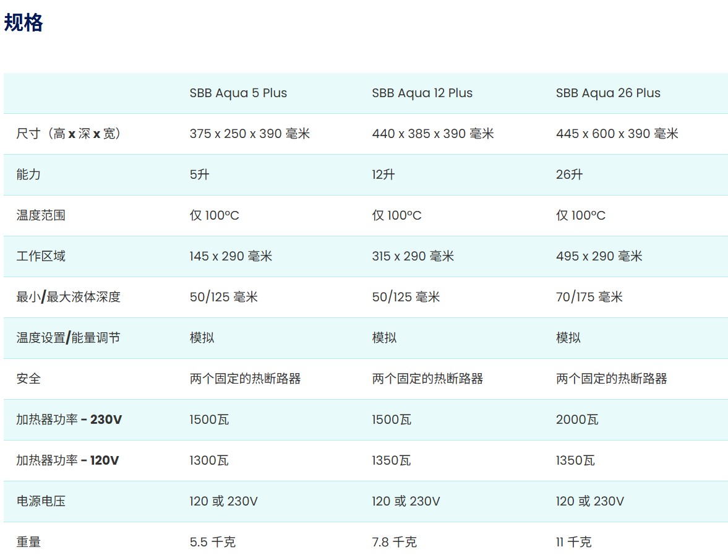Click 120 或 230V in the Aqua 5 column

tap(224, 501)
